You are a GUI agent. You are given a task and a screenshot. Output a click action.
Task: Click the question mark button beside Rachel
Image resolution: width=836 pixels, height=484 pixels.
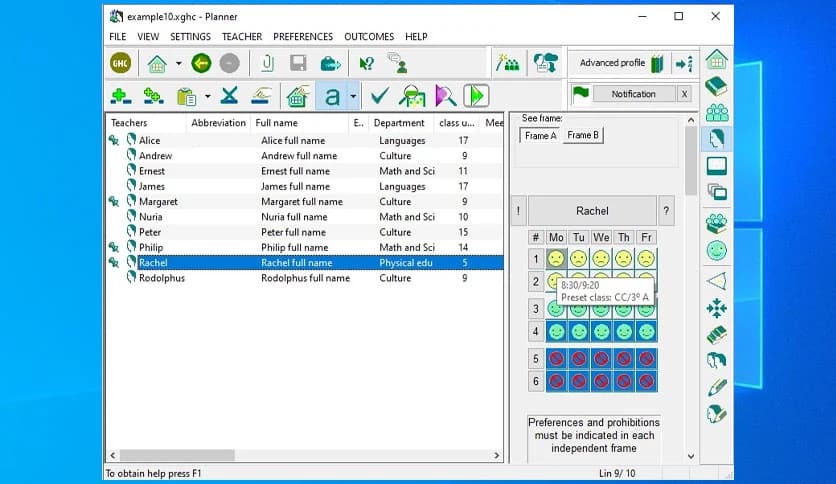tap(666, 211)
